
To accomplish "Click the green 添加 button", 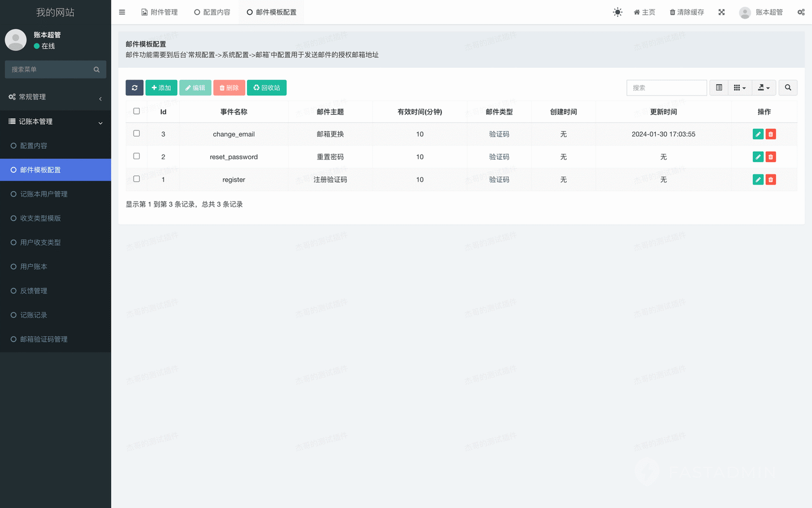I will (x=161, y=87).
